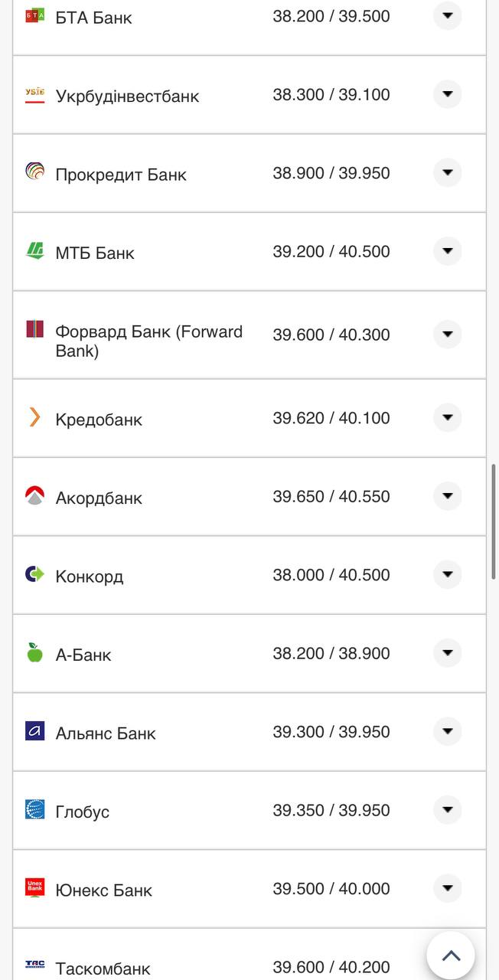Open the dropdown arrow for МТБ Банк
This screenshot has height=980, width=499.
click(448, 251)
